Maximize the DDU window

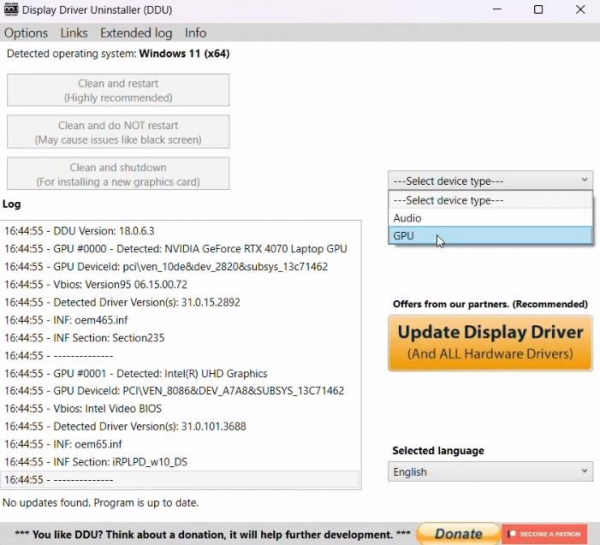[x=538, y=10]
